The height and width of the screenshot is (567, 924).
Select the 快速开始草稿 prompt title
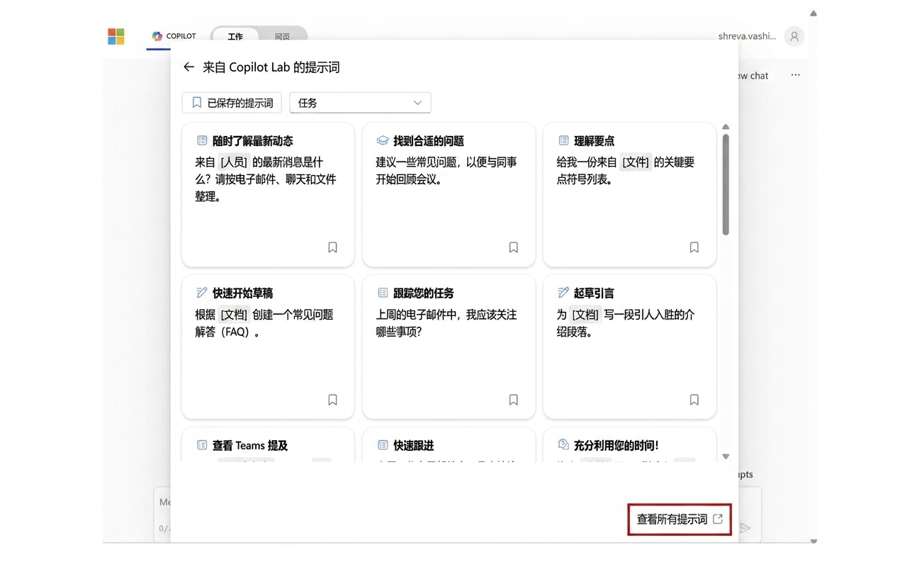[x=243, y=293]
